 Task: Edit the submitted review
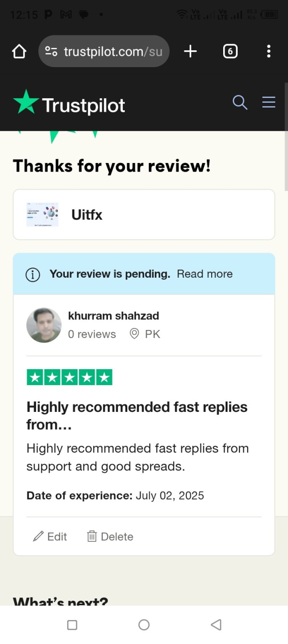[x=50, y=537]
